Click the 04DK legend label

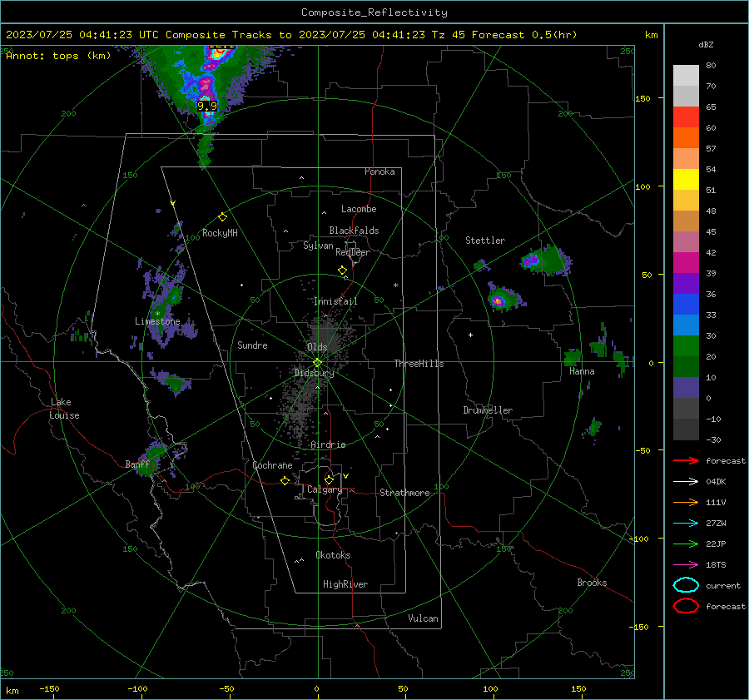pyautogui.click(x=716, y=481)
